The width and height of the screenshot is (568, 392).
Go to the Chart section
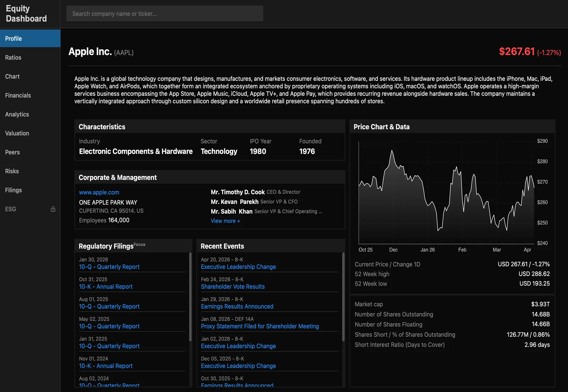coord(30,76)
